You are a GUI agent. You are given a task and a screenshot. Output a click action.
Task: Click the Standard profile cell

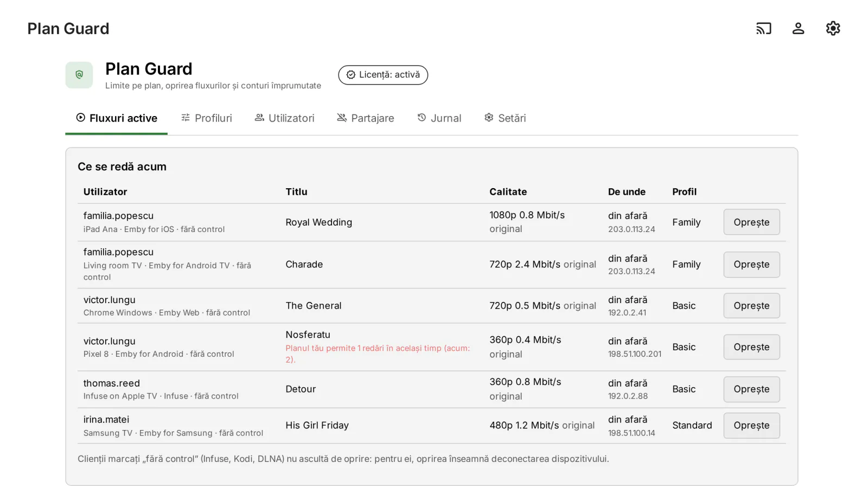coord(692,426)
